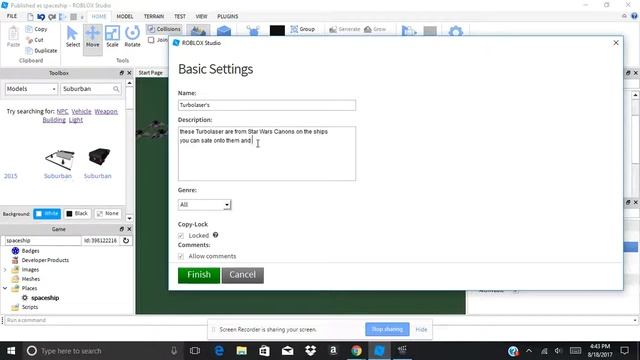Click the Vehicle search suggestion
This screenshot has width=640, height=360.
(x=81, y=111)
